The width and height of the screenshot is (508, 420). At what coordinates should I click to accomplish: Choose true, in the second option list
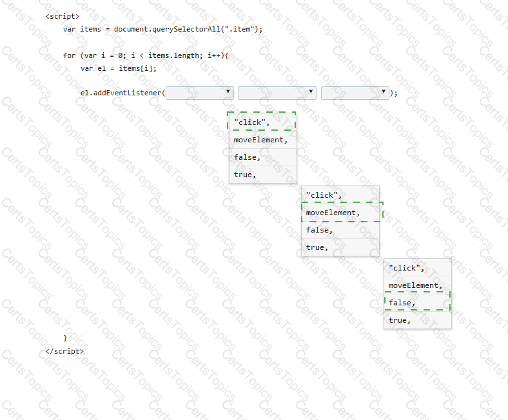point(340,247)
